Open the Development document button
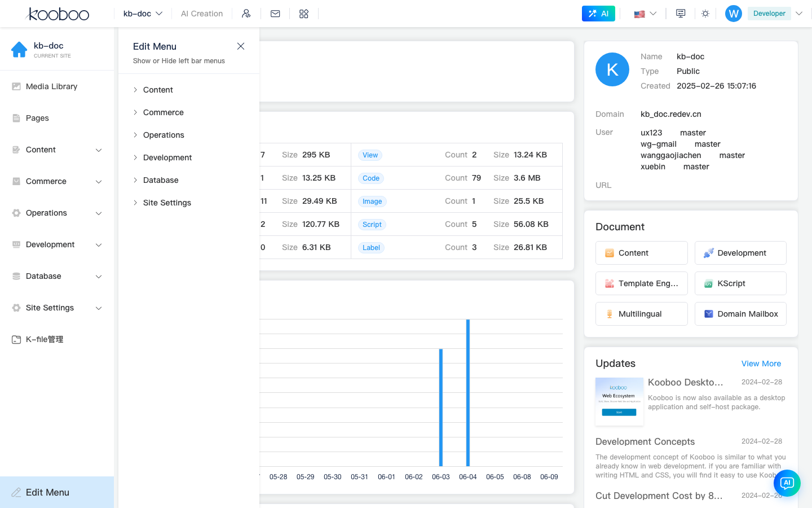 [740, 253]
